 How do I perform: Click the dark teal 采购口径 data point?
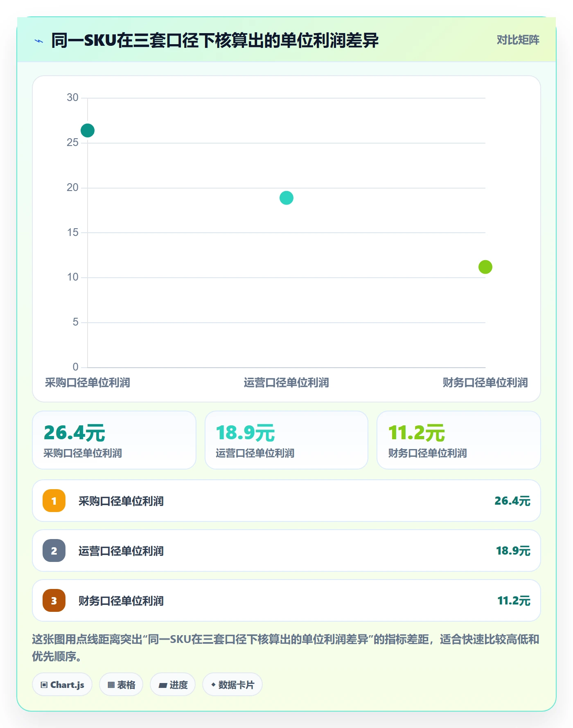click(88, 130)
